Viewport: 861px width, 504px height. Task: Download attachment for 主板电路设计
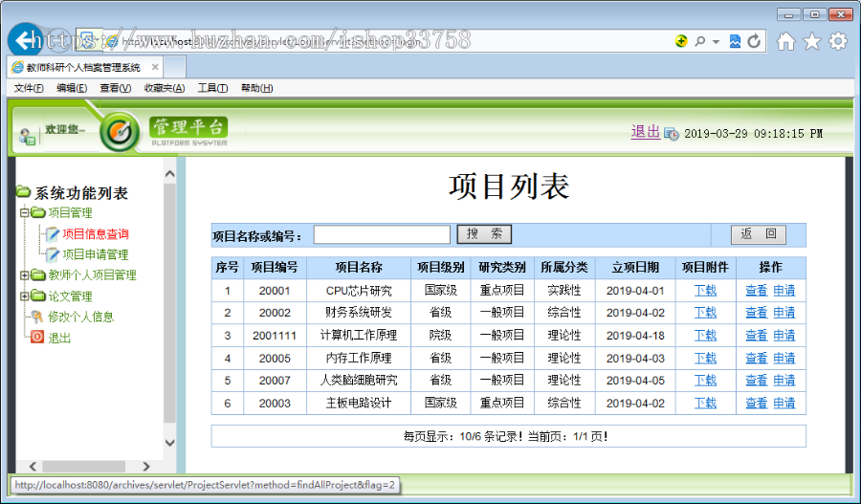tap(705, 403)
